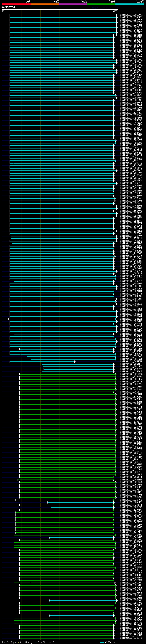Select the UniRef100_P32290 label
Viewport: 146px width, 644px height.
tap(131, 77)
